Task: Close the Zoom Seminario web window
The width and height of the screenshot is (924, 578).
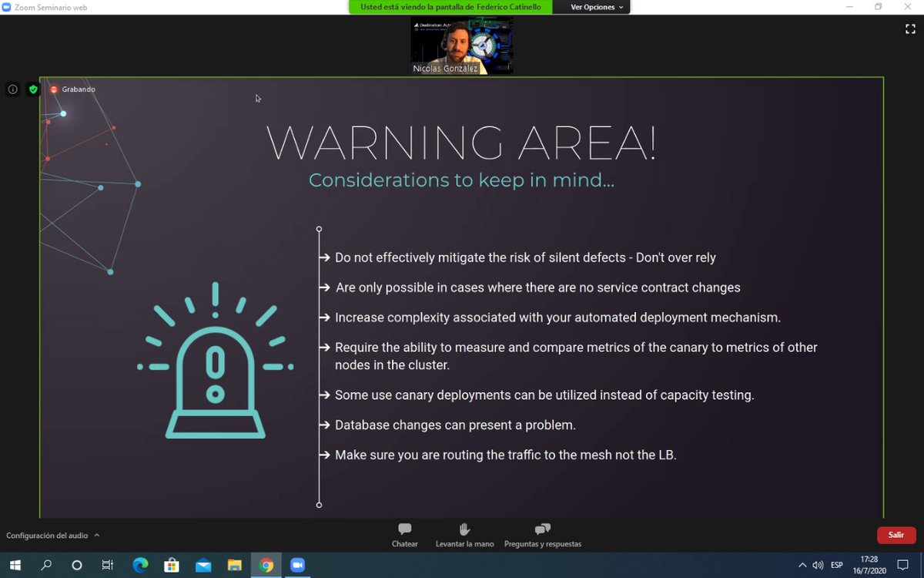Action: [909, 7]
